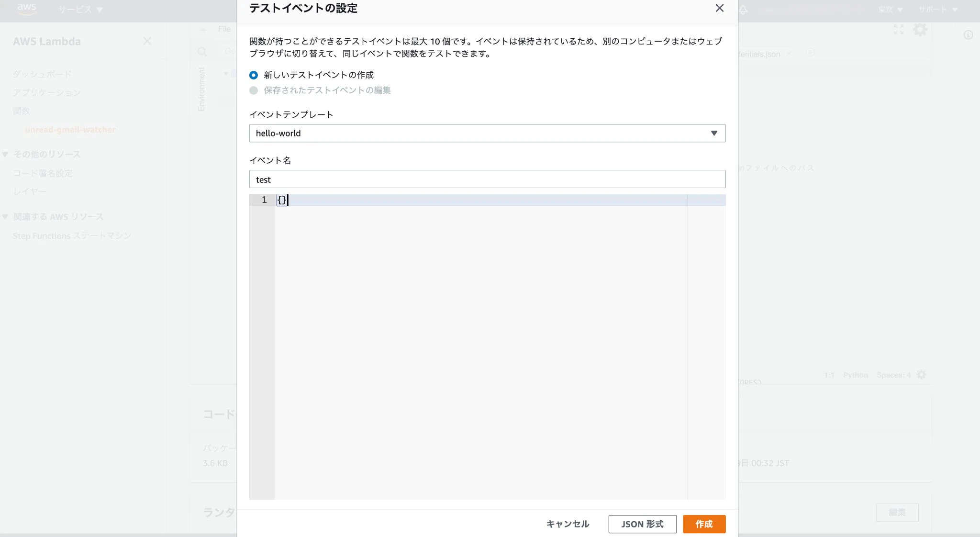Open 関数 in Lambda sidebar

click(x=22, y=111)
